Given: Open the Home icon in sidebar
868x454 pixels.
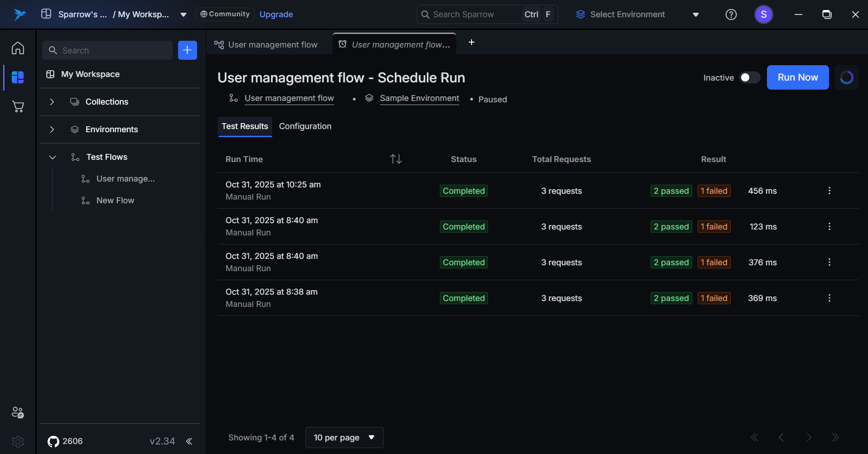Looking at the screenshot, I should (18, 48).
